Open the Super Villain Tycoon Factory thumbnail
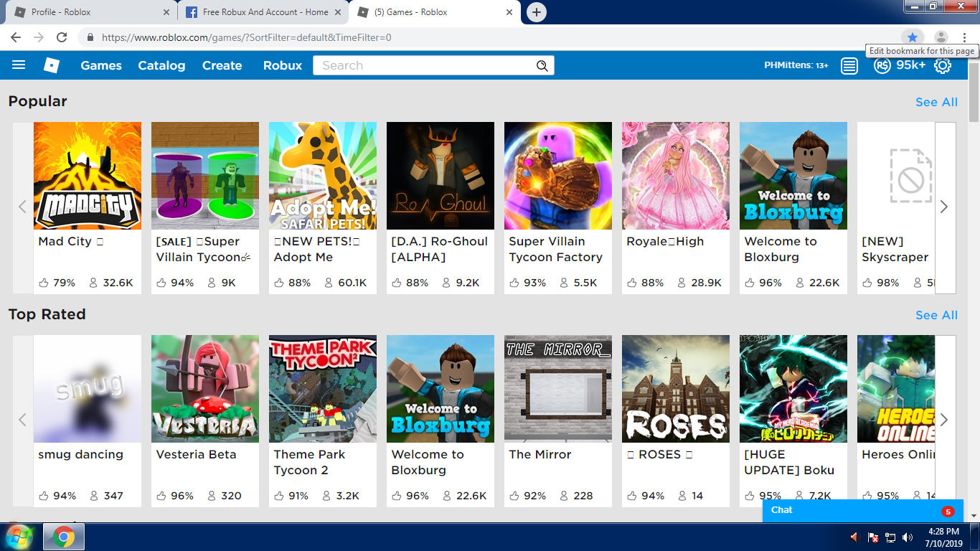980x551 pixels. [x=558, y=176]
